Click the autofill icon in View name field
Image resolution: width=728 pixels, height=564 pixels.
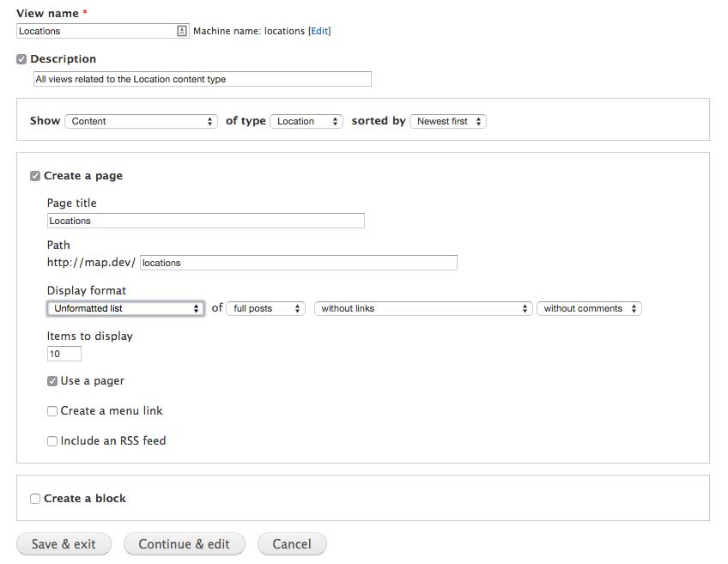(x=182, y=31)
